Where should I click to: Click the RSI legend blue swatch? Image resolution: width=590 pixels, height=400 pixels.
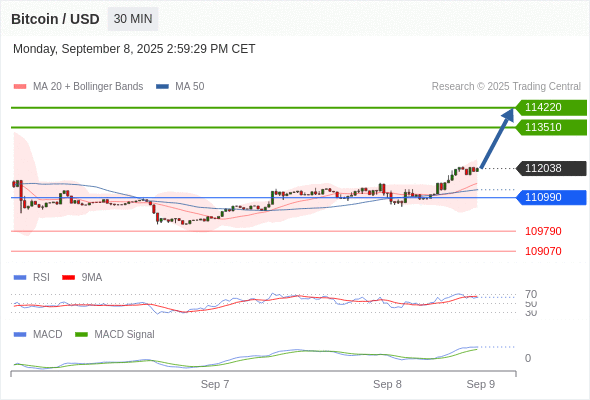[x=20, y=278]
